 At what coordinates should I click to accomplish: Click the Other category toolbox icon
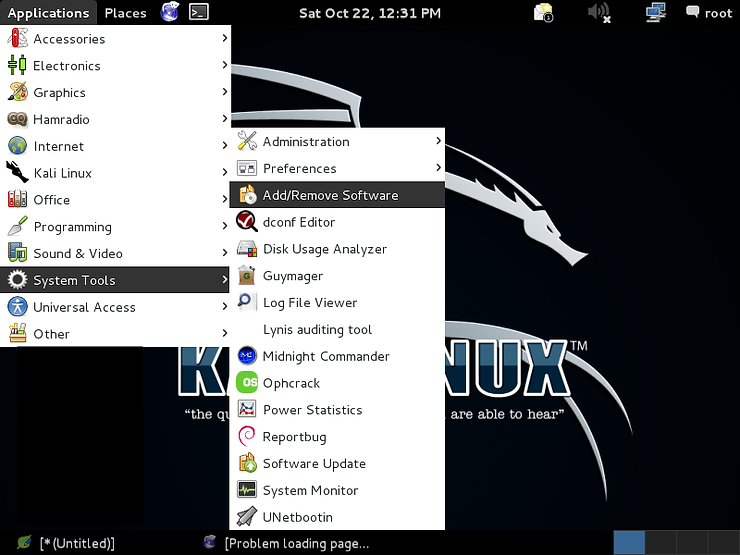(17, 333)
